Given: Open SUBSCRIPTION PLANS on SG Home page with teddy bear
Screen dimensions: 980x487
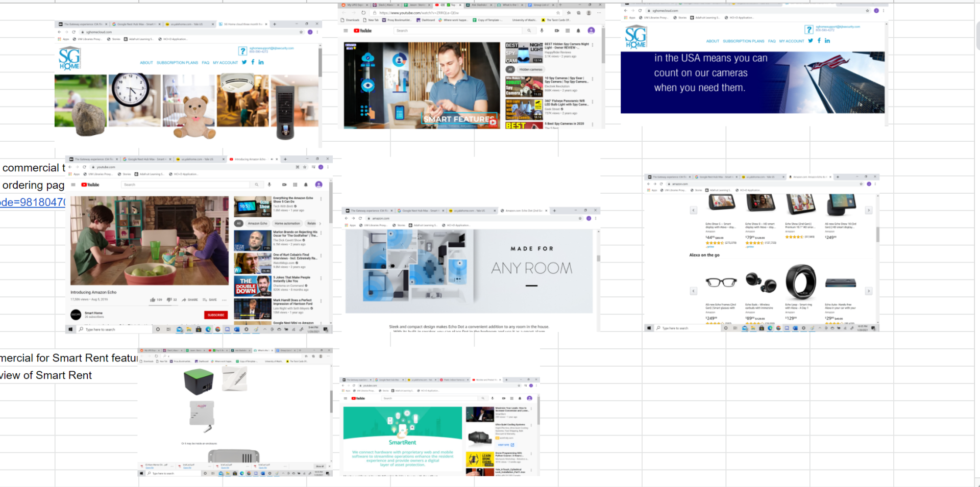Looking at the screenshot, I should [x=177, y=63].
